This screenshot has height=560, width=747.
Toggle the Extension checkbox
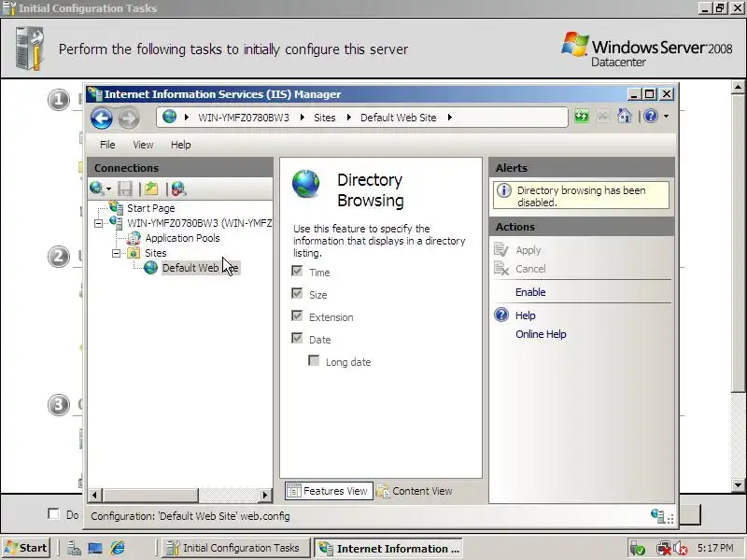point(297,316)
